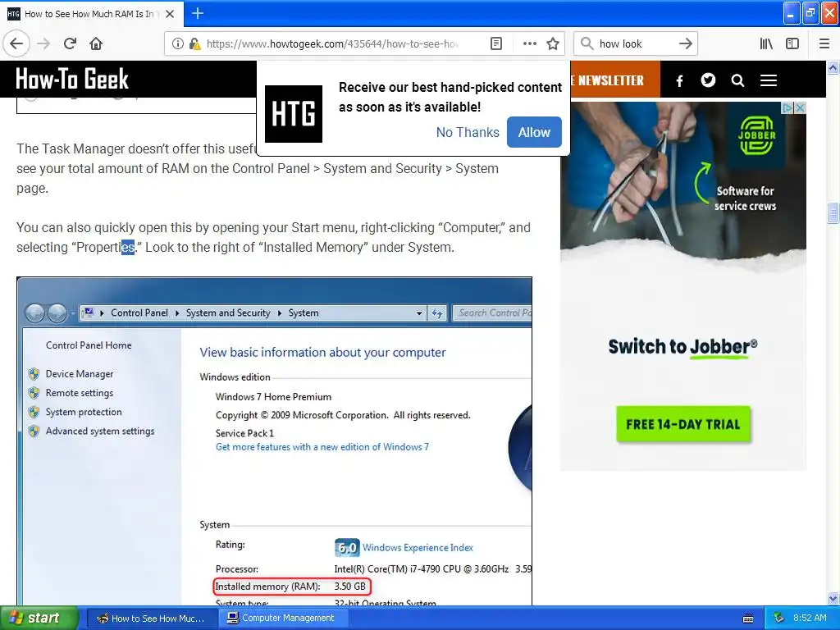Open How-To Geek Twitter page
The width and height of the screenshot is (840, 630).
pyautogui.click(x=708, y=80)
